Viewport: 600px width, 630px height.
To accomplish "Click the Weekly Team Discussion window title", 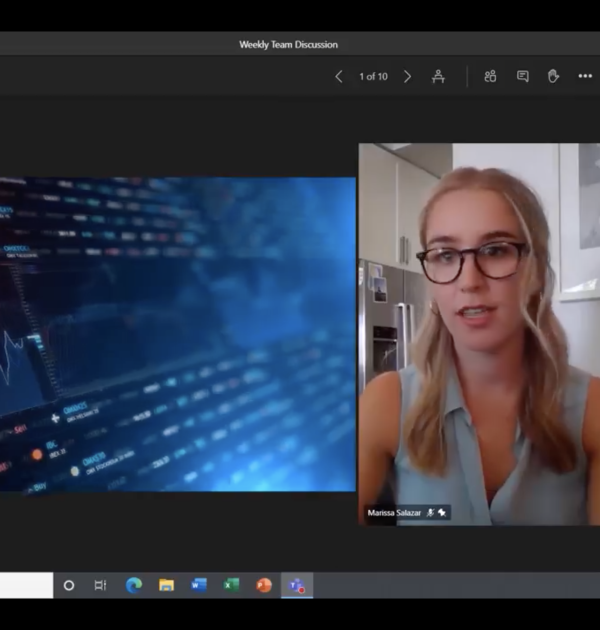I will [x=288, y=44].
